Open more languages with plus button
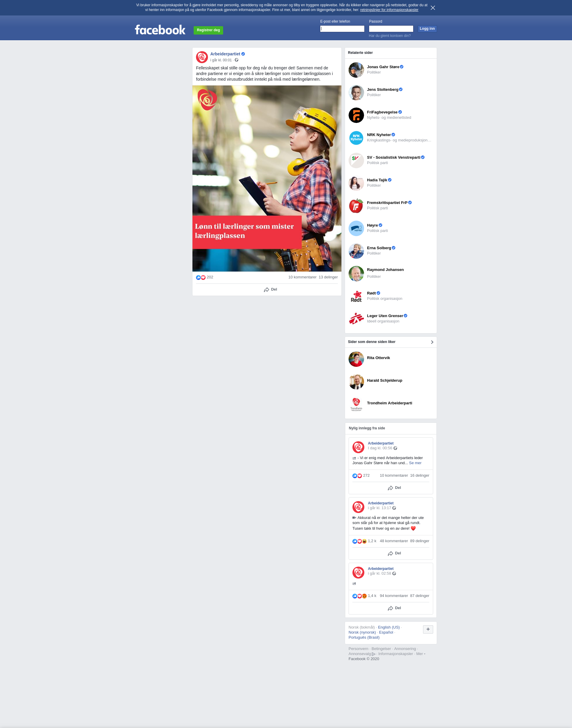 428,629
